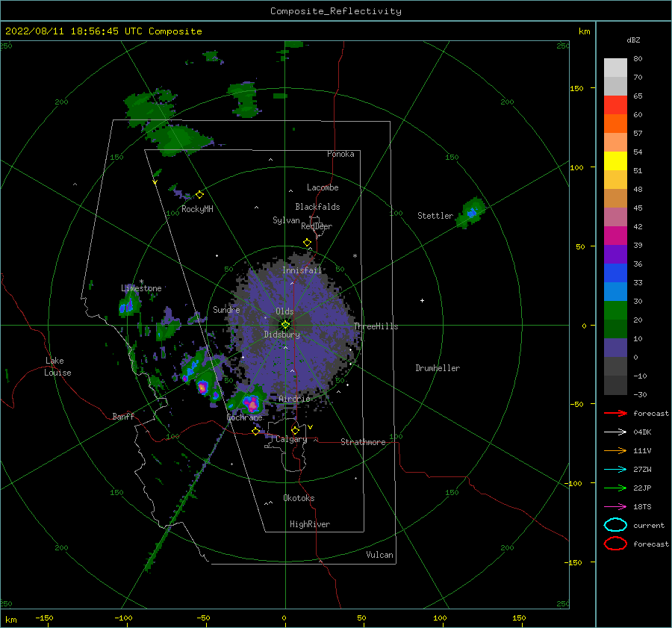Click the white asterisk marker above Limestone
The image size is (672, 628).
click(x=141, y=282)
